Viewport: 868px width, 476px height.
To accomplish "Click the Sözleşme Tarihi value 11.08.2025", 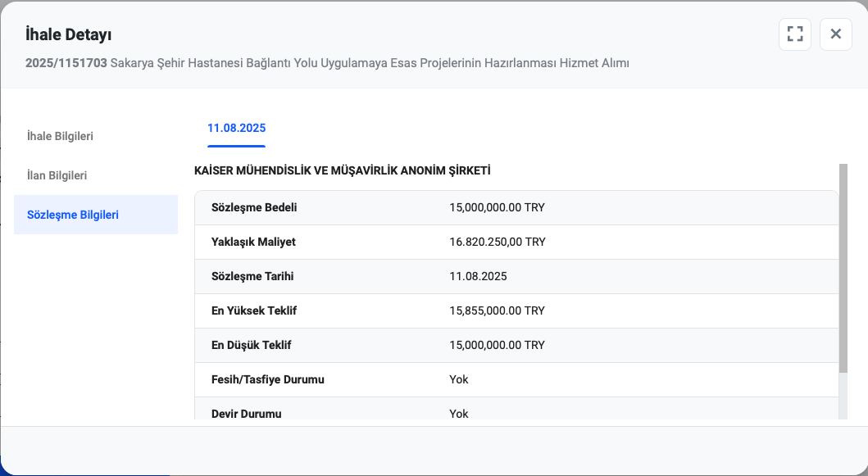I will coord(479,276).
